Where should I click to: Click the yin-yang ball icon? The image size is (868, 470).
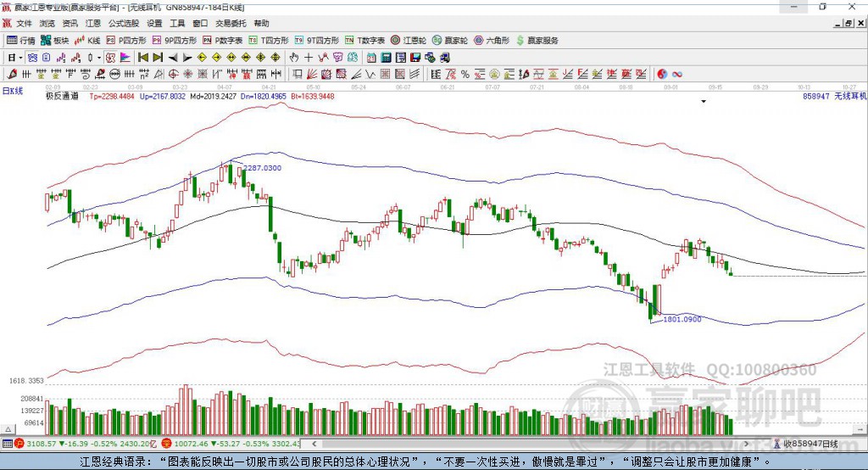(x=662, y=75)
